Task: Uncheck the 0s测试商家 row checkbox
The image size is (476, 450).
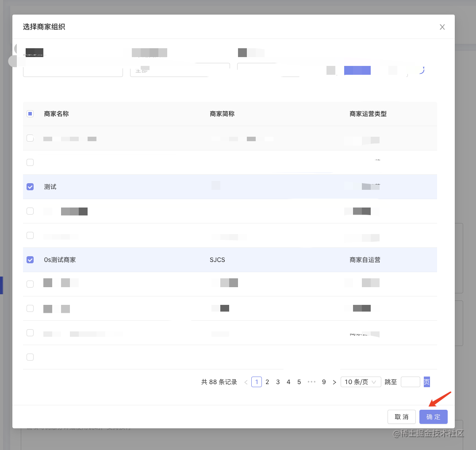Action: pyautogui.click(x=30, y=260)
